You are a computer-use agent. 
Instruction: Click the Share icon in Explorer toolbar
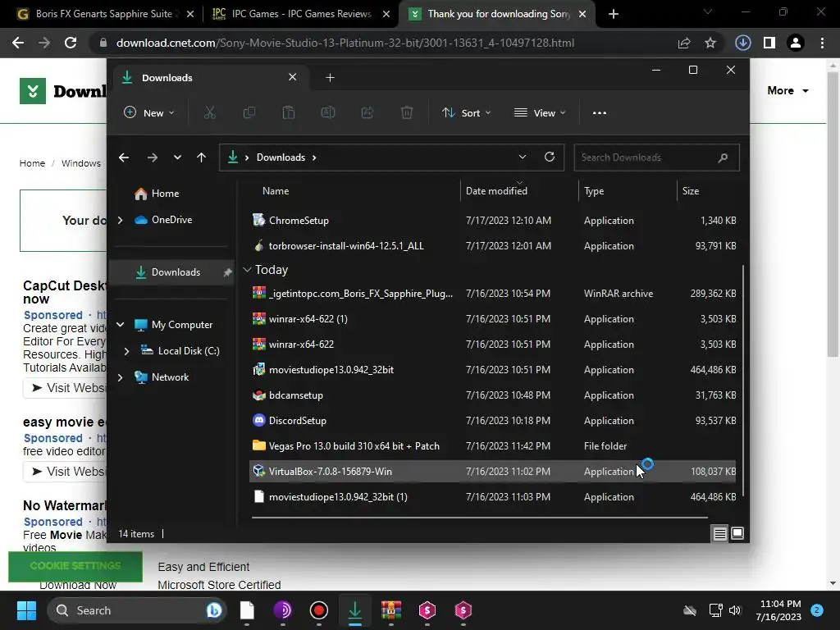pyautogui.click(x=367, y=112)
